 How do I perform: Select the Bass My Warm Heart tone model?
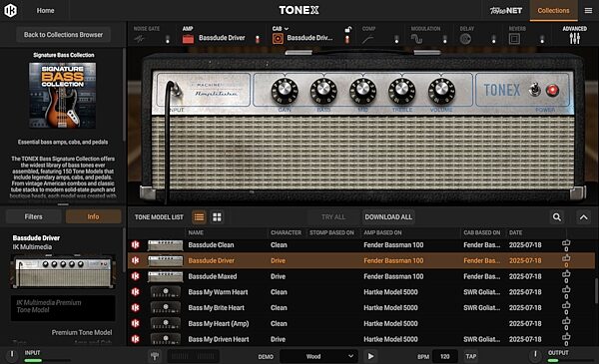coord(361,292)
